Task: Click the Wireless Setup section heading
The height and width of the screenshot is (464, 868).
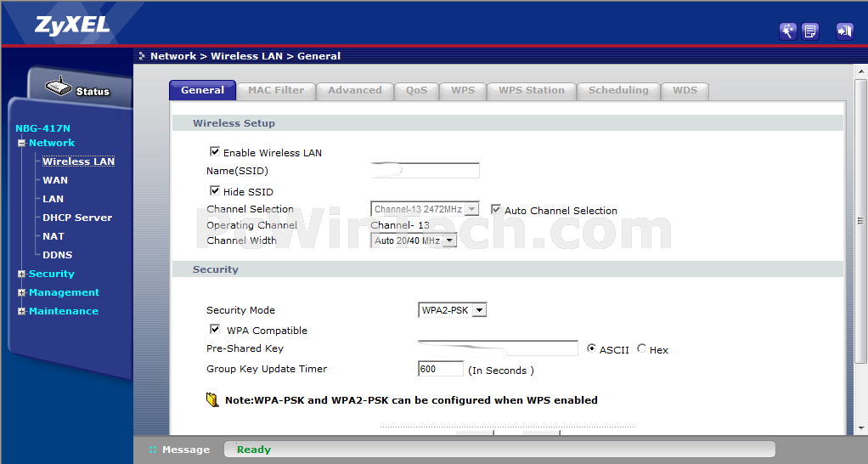Action: [234, 123]
